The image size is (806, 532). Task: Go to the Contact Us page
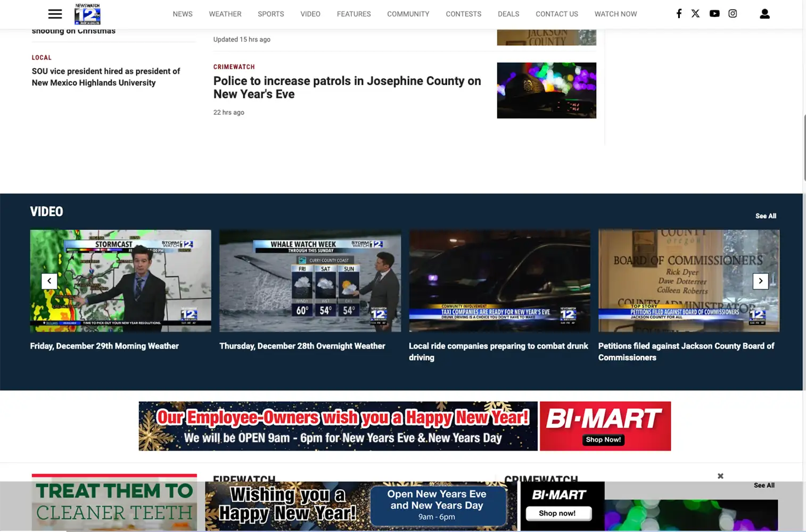tap(557, 14)
